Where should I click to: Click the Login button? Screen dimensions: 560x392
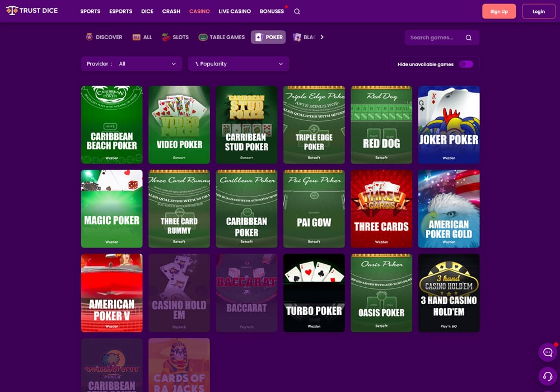pyautogui.click(x=539, y=11)
